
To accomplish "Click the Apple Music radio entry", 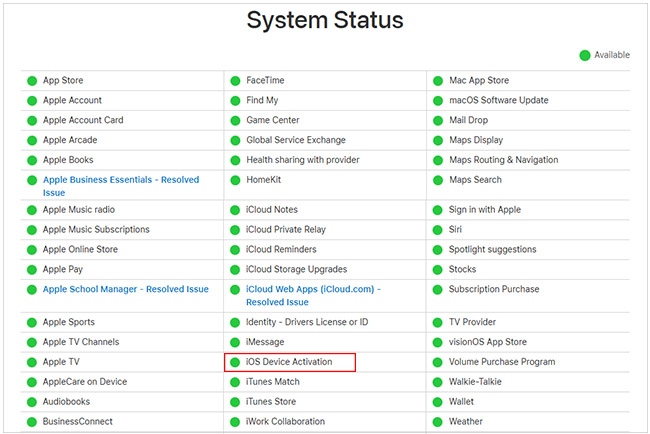I will [x=79, y=210].
